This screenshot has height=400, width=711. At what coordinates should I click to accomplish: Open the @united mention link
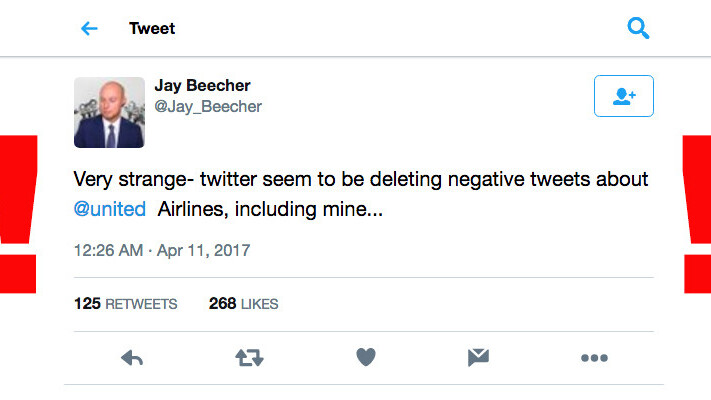[x=110, y=209]
